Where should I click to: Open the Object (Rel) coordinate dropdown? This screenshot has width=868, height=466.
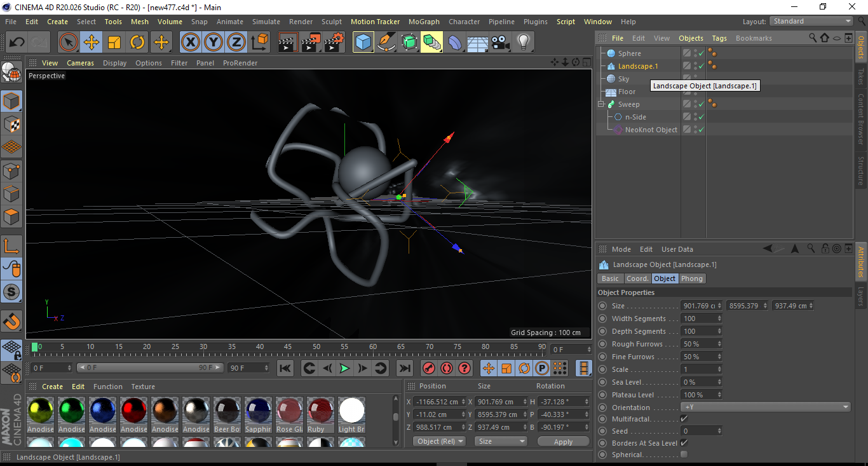point(439,441)
